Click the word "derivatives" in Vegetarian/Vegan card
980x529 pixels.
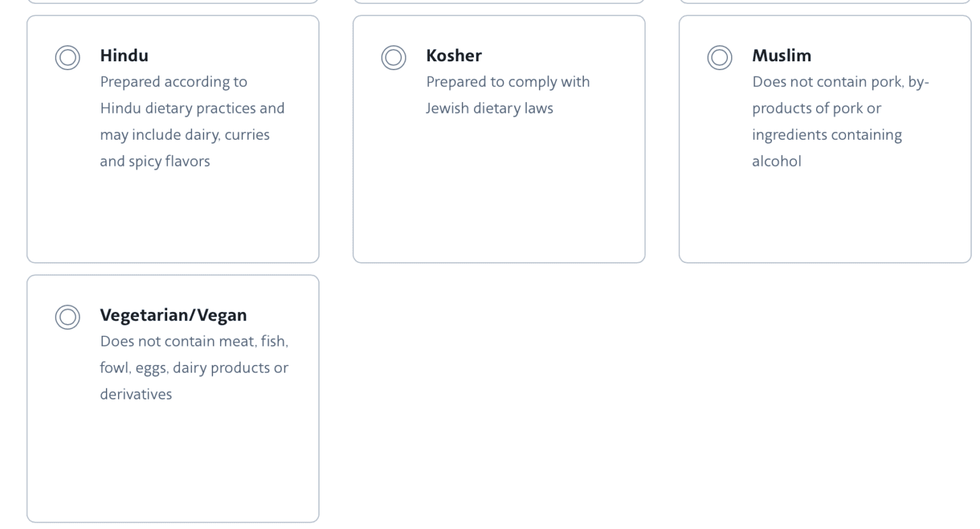pos(136,394)
